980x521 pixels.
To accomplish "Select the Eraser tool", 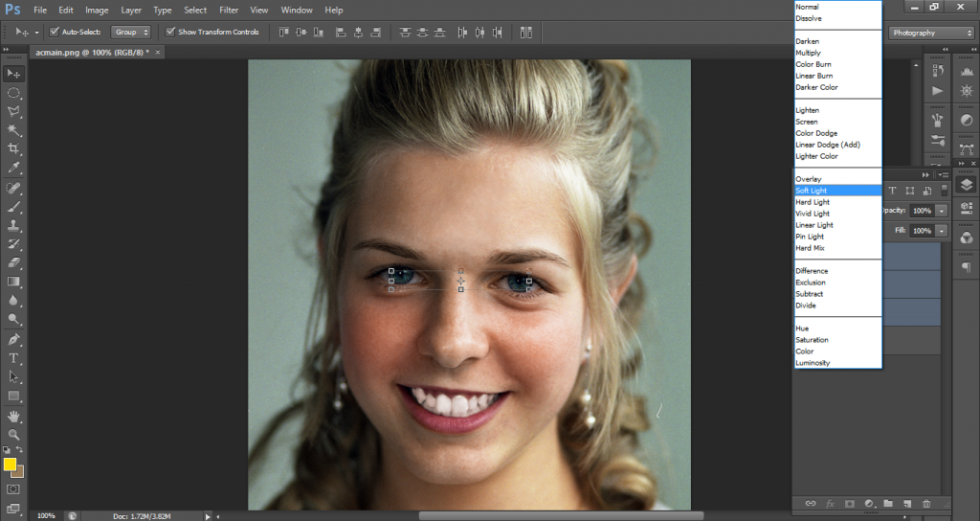I will 13,262.
